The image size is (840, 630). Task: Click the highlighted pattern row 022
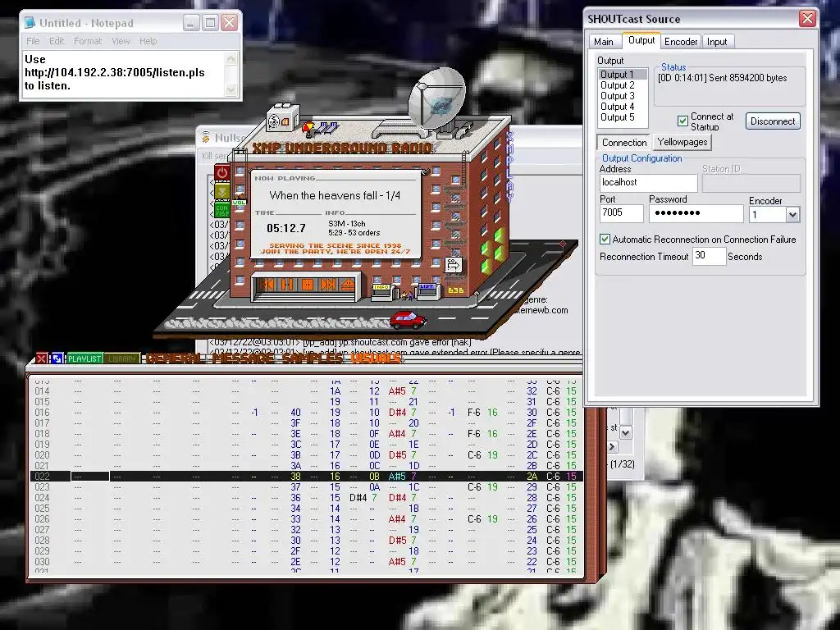[306, 477]
